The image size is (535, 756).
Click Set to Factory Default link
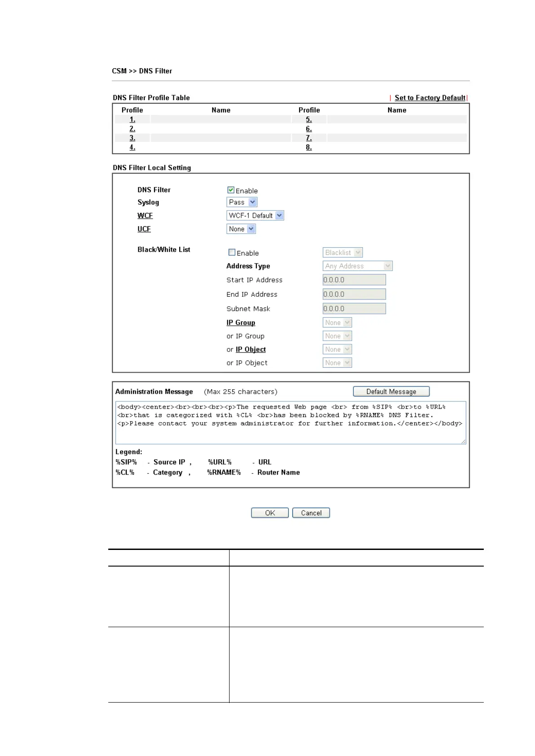[430, 98]
